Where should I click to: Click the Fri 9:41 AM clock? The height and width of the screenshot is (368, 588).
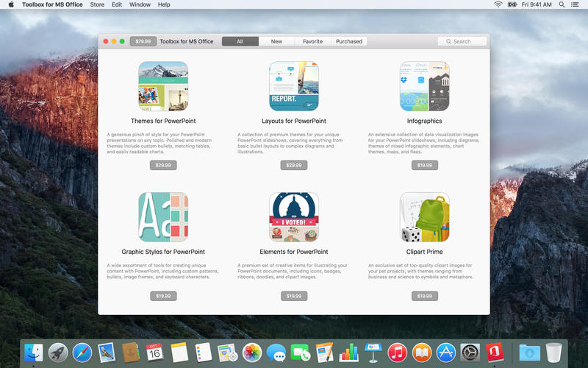[537, 4]
